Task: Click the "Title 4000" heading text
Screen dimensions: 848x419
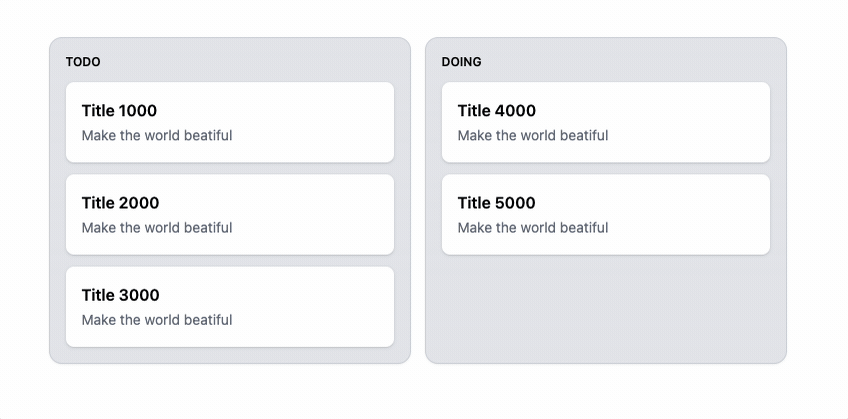Action: 496,111
